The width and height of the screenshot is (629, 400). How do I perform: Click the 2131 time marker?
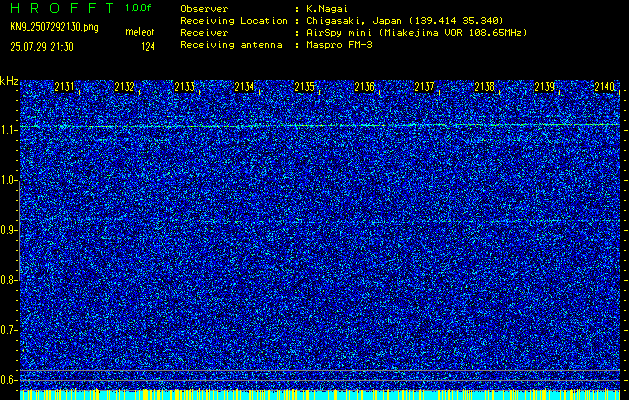[64, 87]
